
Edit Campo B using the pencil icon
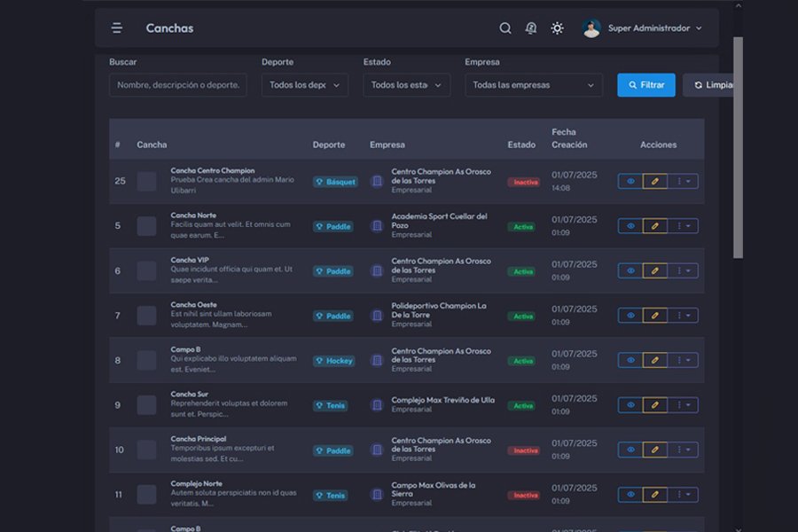654,361
